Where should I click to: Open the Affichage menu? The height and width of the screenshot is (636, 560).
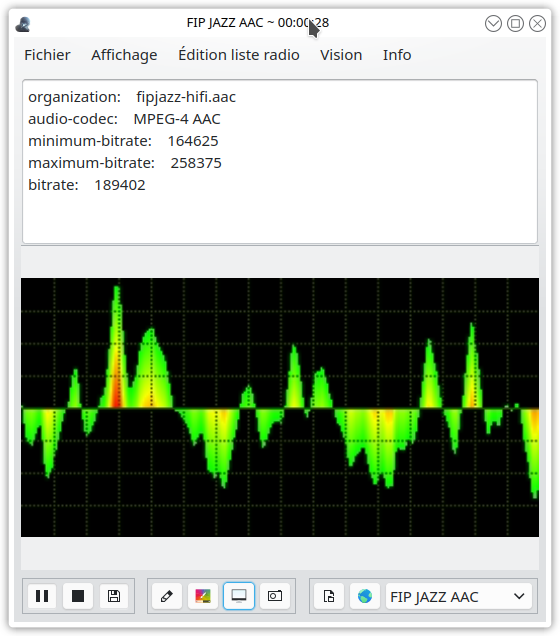[124, 55]
